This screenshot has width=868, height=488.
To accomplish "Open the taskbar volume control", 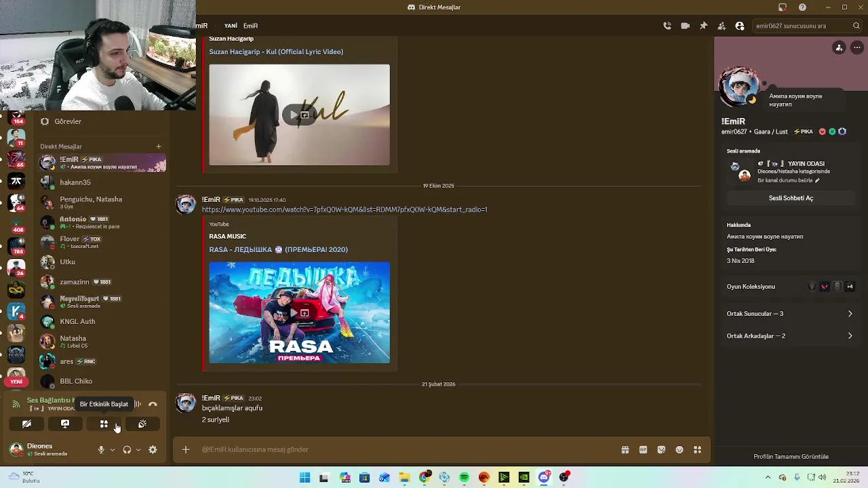I will click(x=822, y=477).
